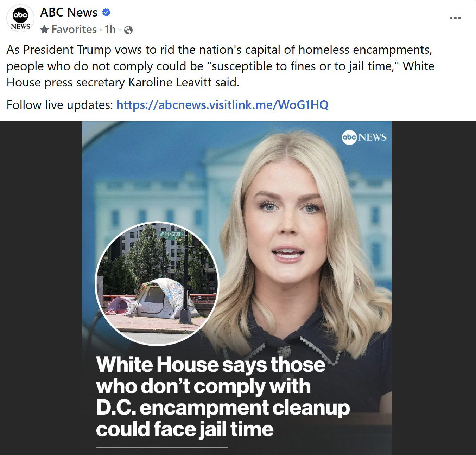Follow the abcnews.visitlink.me live updates link
The width and height of the screenshot is (476, 455).
tap(222, 105)
